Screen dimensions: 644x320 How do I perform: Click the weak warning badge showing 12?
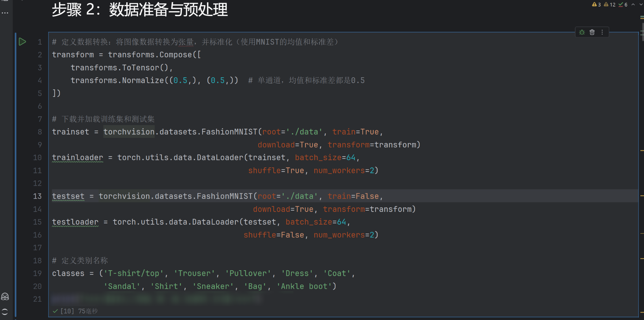(609, 5)
